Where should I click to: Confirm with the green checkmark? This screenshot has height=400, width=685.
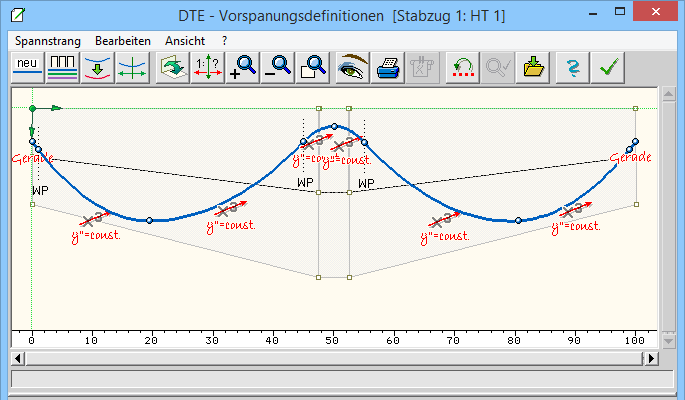[x=607, y=68]
